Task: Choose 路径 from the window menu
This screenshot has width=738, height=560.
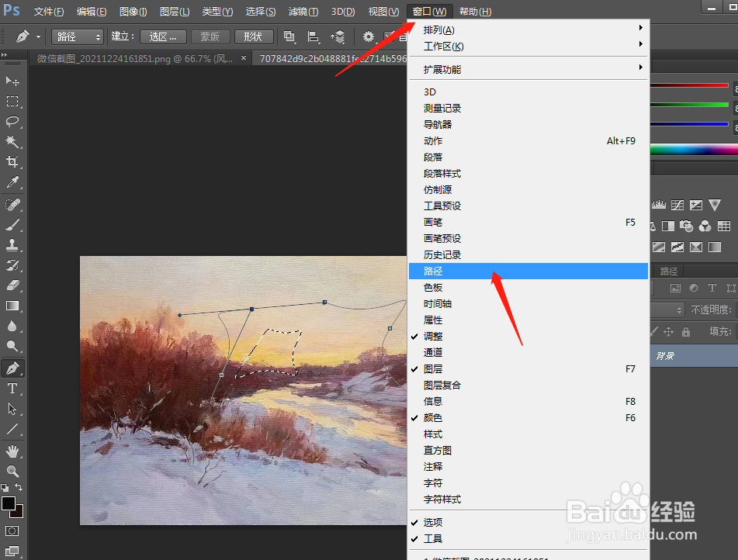Action: coord(528,271)
